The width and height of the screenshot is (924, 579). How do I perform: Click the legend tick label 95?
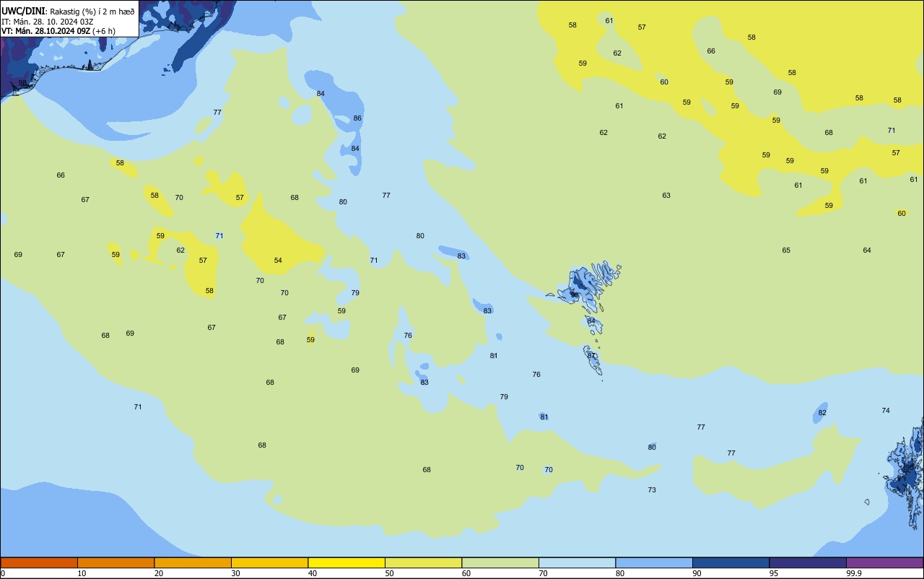(x=774, y=573)
